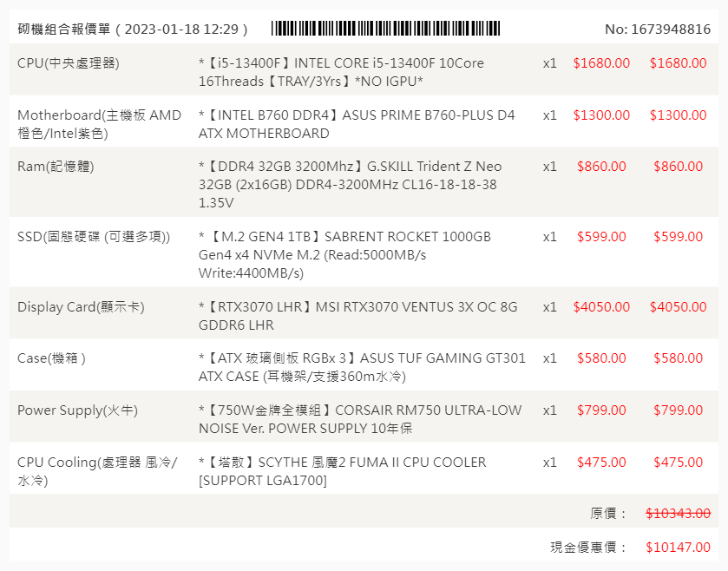Select the CORSAIR RM750 power supply description
Screen dimensions: 728x571
[360, 419]
